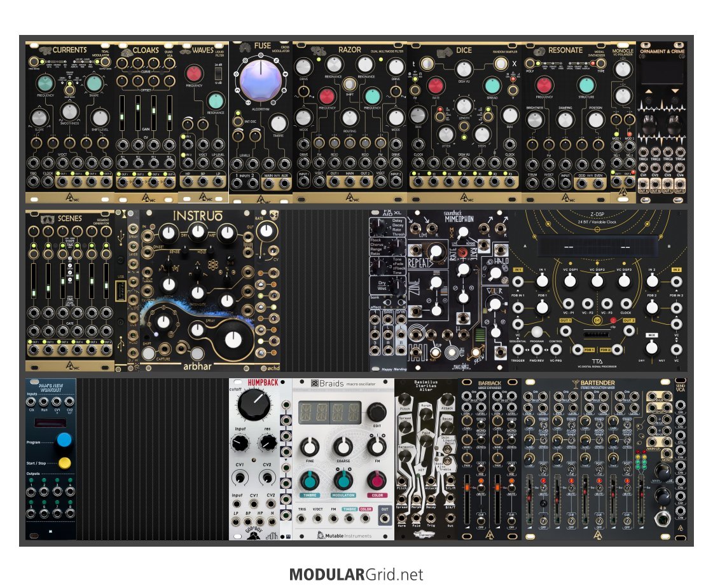The height and width of the screenshot is (588, 713).
Task: Click the Coarse knob on Braids
Action: click(x=343, y=447)
